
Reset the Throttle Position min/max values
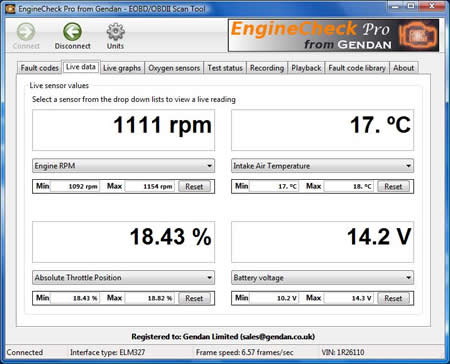click(x=194, y=298)
